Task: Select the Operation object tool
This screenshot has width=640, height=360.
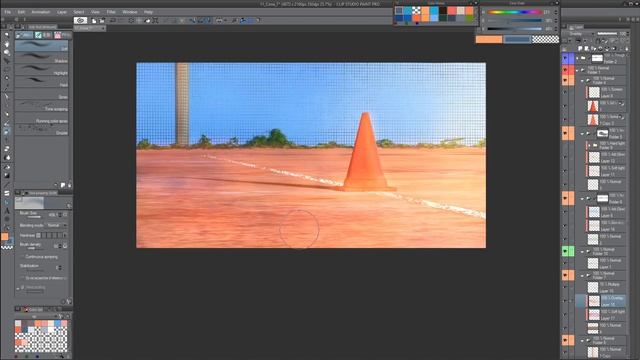Action: pos(7,53)
